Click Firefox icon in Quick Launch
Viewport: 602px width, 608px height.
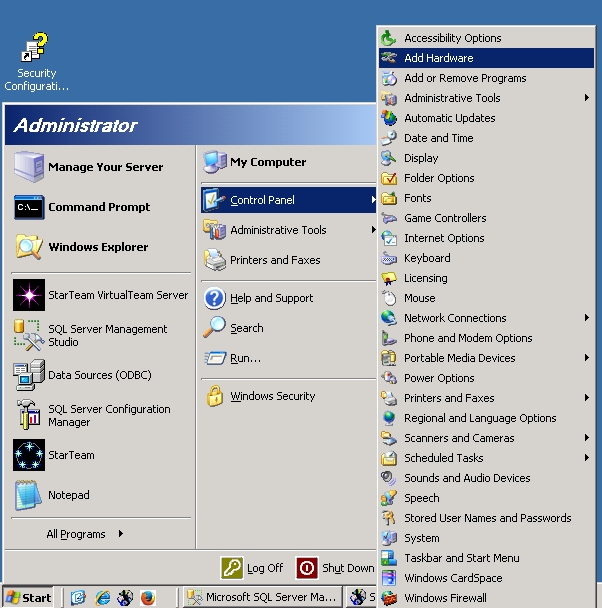click(148, 598)
